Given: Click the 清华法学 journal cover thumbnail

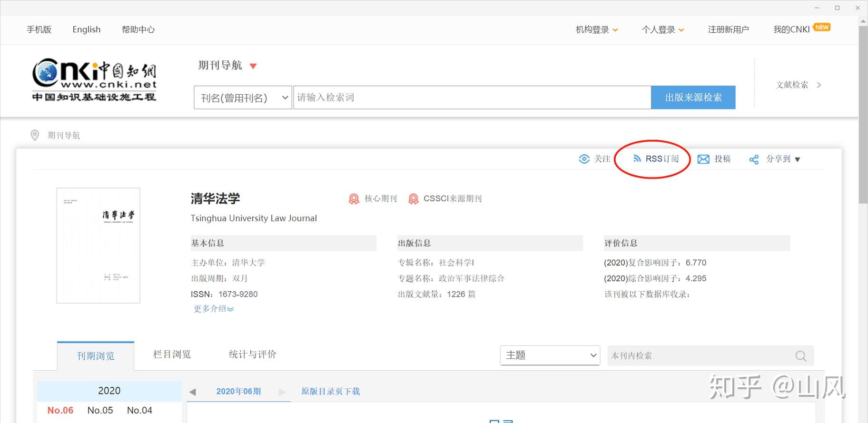Looking at the screenshot, I should coord(99,246).
